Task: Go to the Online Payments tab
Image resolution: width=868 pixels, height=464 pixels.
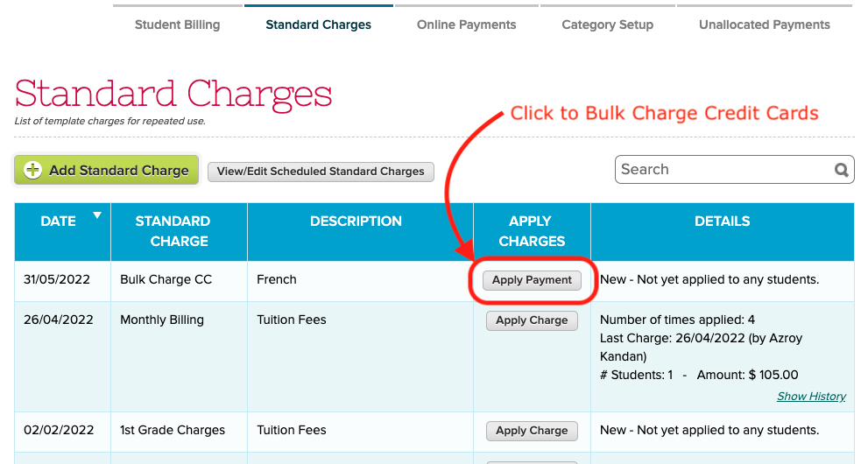Action: click(x=466, y=25)
